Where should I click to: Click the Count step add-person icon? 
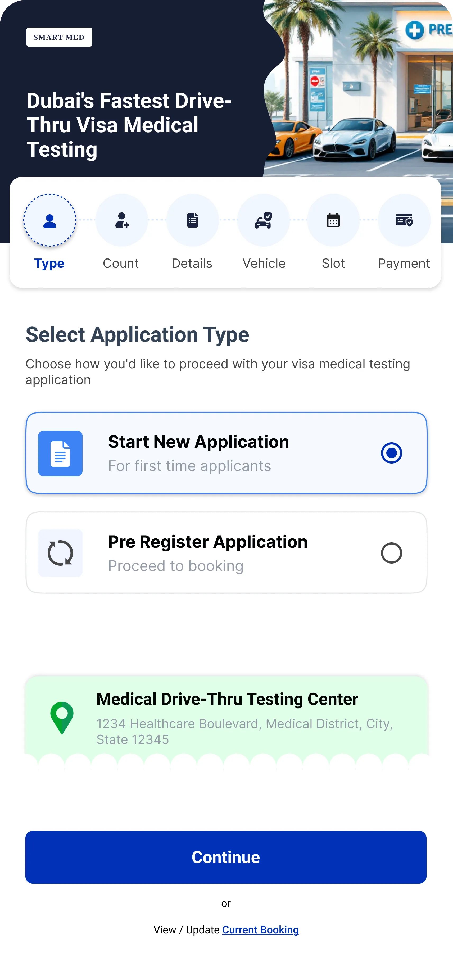(122, 220)
